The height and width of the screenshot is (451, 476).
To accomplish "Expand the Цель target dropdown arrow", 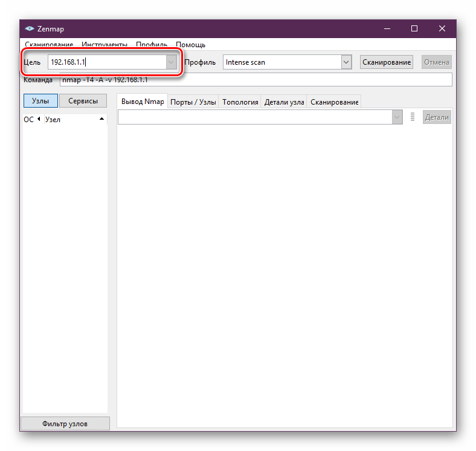I will coord(171,62).
